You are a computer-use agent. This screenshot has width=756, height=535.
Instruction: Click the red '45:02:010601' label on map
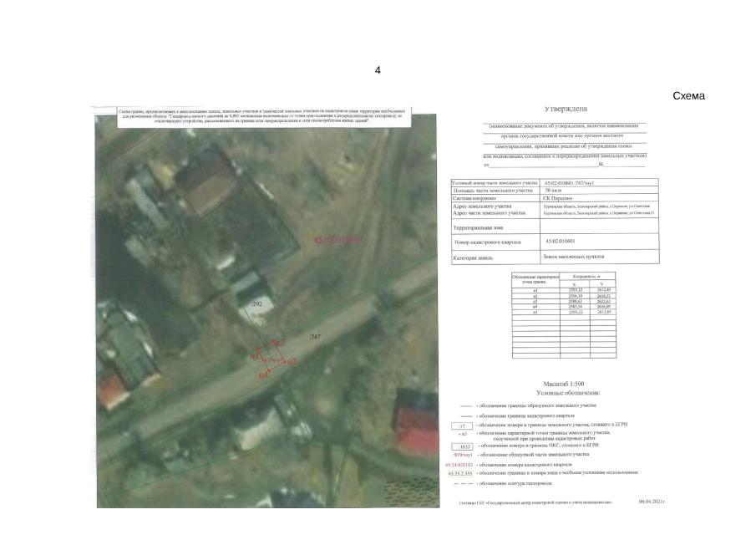(x=337, y=240)
